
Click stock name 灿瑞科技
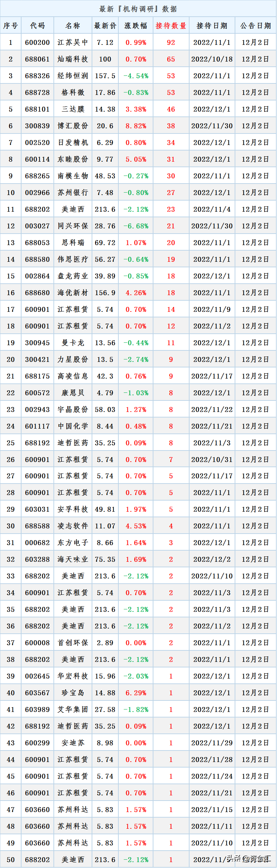coord(73,59)
